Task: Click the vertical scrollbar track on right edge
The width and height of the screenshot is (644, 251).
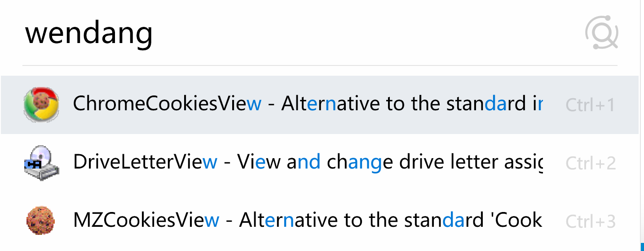Action: [x=642, y=121]
